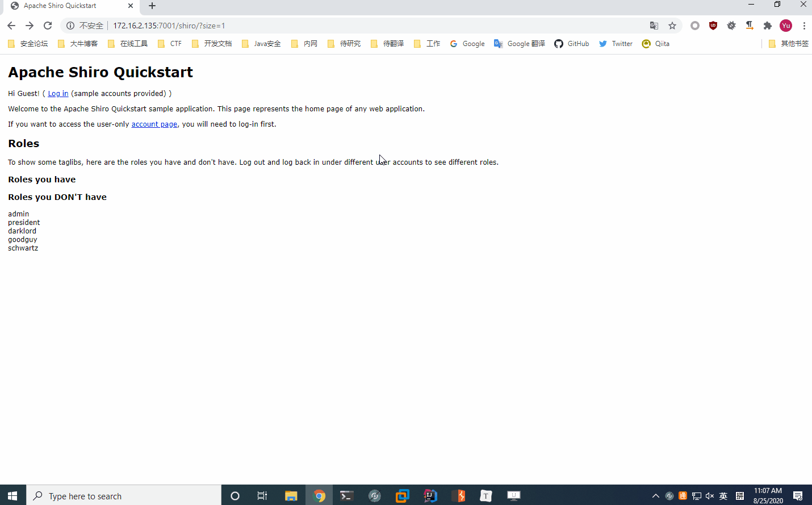Open the uBlock shield extension

tap(713, 26)
